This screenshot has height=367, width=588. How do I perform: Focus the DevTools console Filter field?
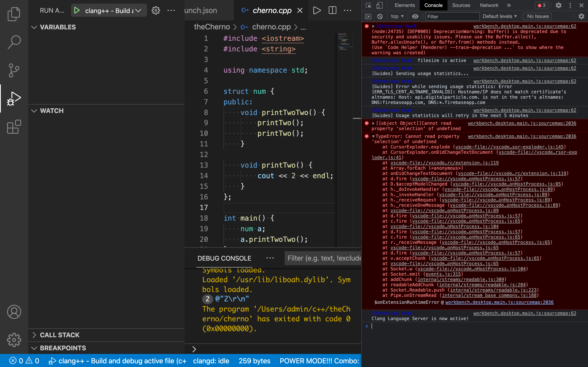click(452, 17)
